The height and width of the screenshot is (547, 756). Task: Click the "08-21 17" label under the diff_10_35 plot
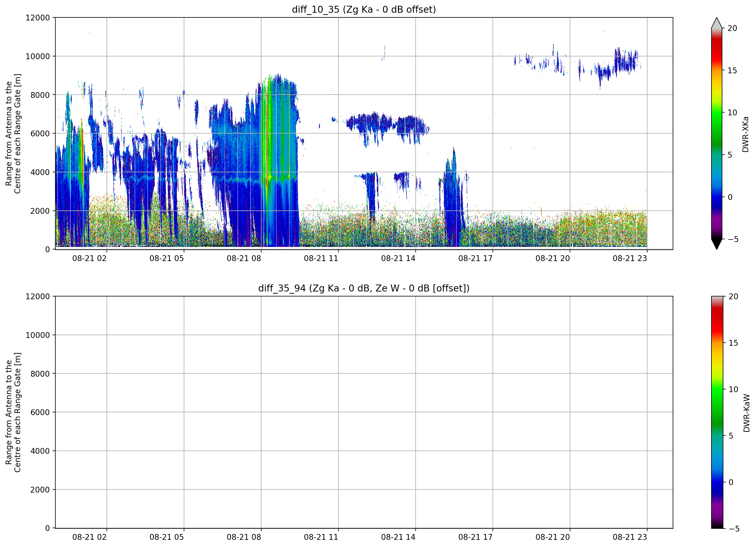click(x=475, y=258)
